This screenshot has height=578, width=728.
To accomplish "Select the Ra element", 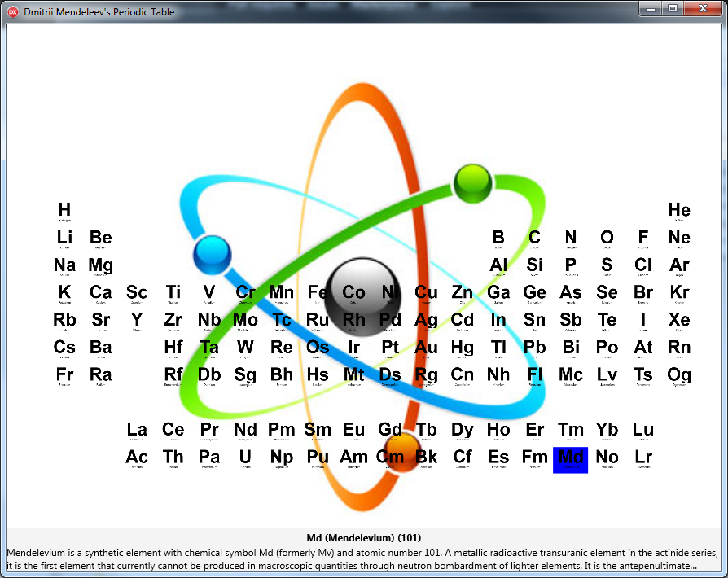I will coord(101,375).
